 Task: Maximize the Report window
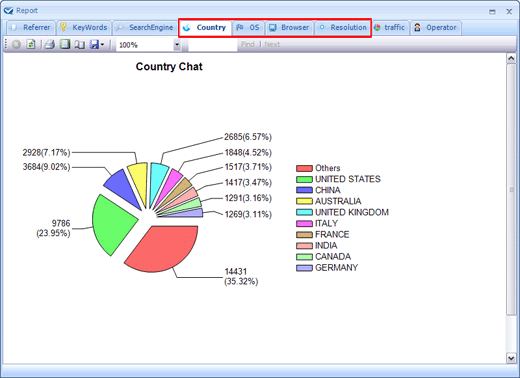tap(492, 12)
